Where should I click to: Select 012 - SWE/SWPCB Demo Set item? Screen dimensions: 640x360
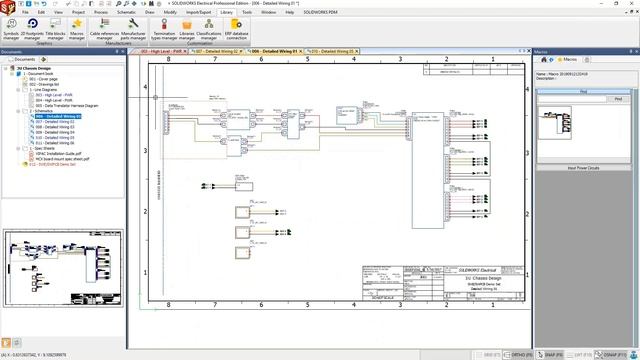point(52,164)
